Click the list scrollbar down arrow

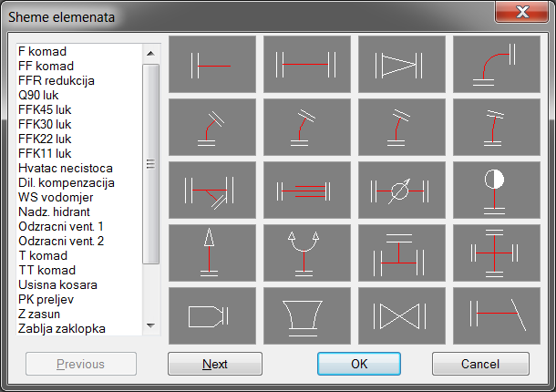[150, 325]
